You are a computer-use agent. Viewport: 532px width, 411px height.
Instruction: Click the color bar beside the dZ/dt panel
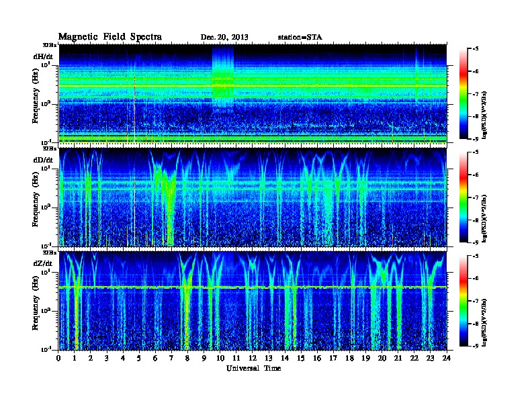point(463,300)
